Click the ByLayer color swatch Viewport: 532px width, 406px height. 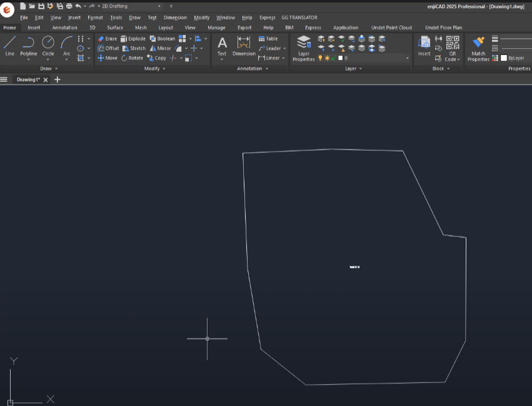click(504, 58)
